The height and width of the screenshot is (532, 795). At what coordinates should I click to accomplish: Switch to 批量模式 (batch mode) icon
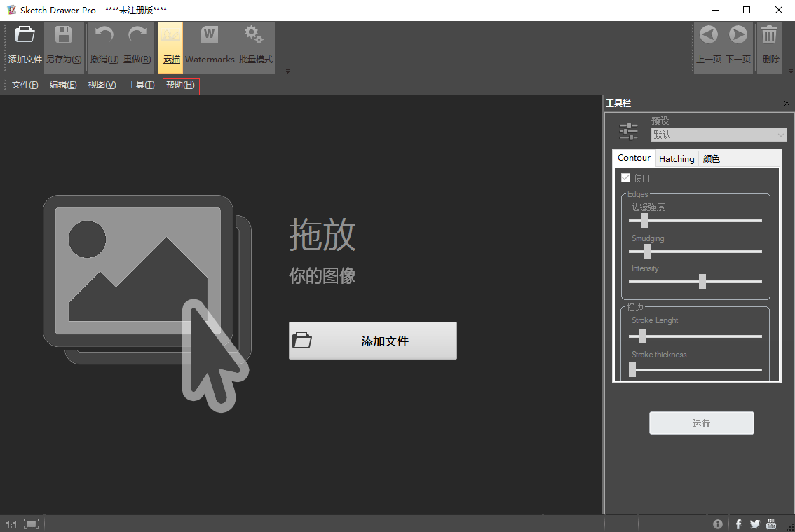(x=254, y=42)
